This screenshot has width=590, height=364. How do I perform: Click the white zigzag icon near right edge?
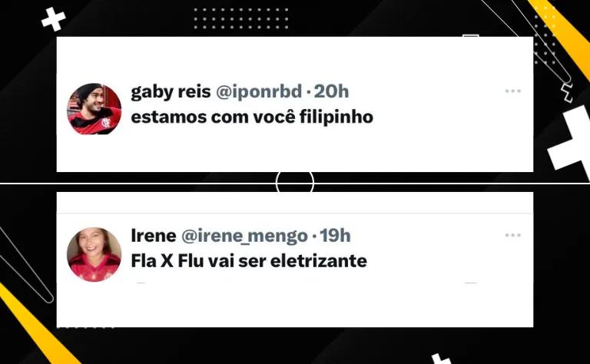click(566, 93)
